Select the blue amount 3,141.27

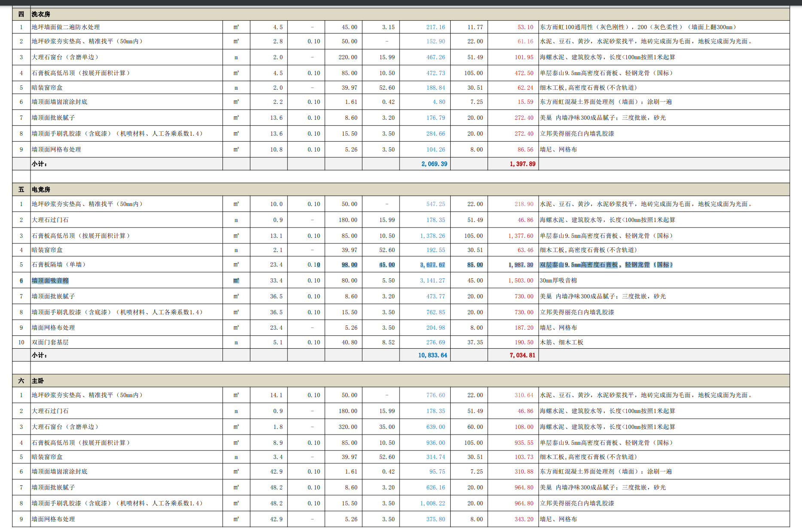(x=432, y=280)
